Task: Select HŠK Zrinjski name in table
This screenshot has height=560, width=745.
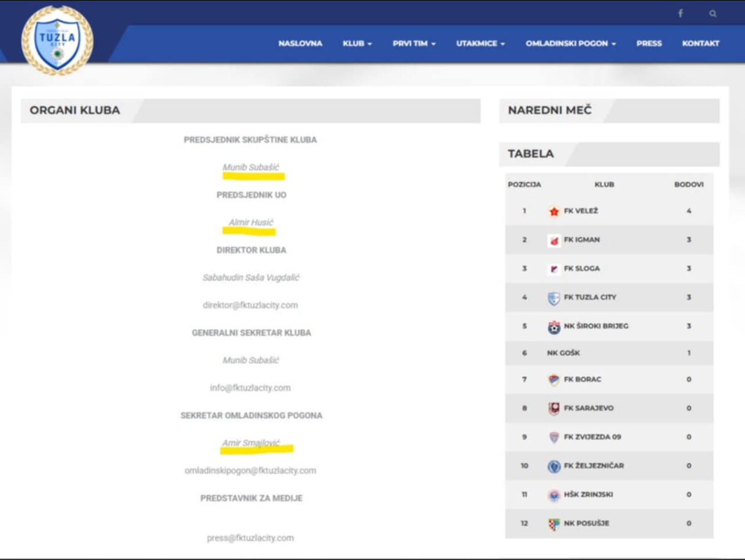Action: pyautogui.click(x=588, y=494)
